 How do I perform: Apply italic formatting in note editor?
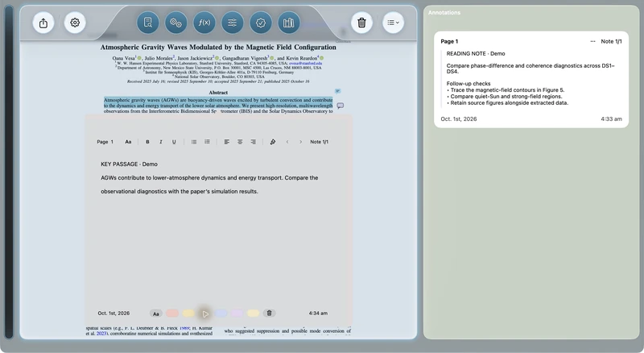pyautogui.click(x=160, y=142)
